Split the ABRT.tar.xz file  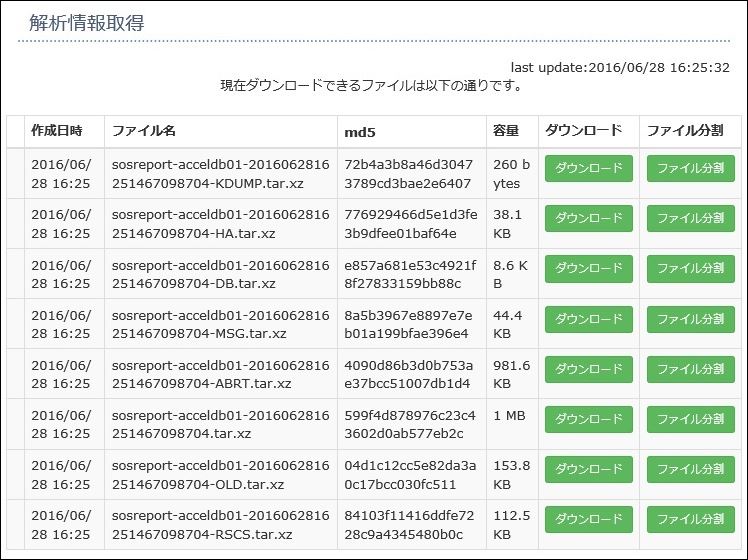691,369
